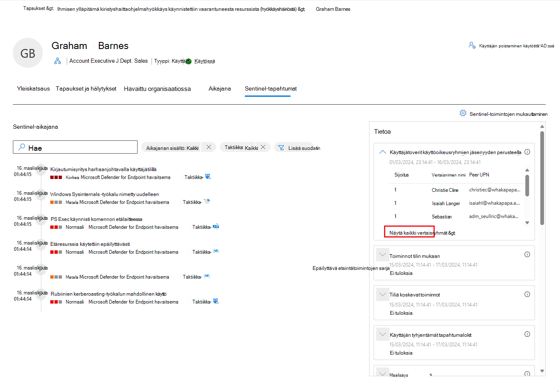
Task: Click Peer UPN column header
Action: (x=479, y=175)
